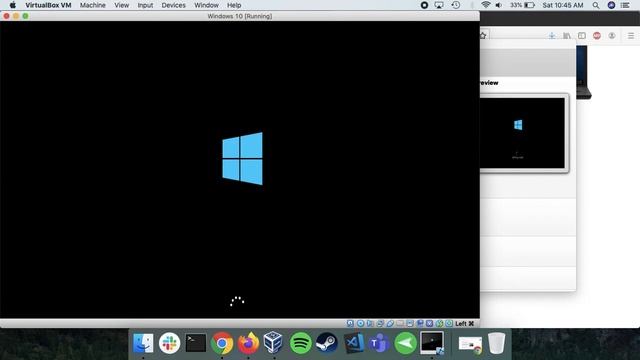The height and width of the screenshot is (360, 640).
Task: Bookmark the page with Firefox star icon
Action: click(483, 36)
